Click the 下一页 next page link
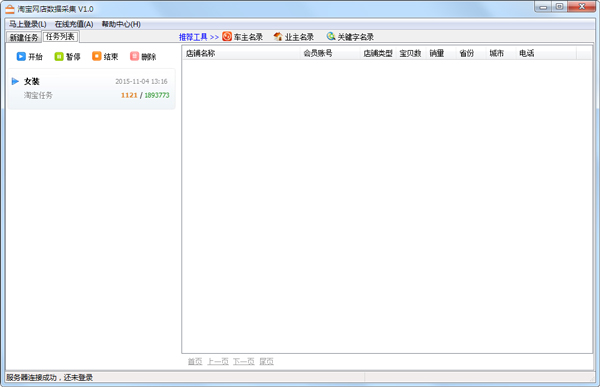600x387 pixels. click(x=244, y=361)
